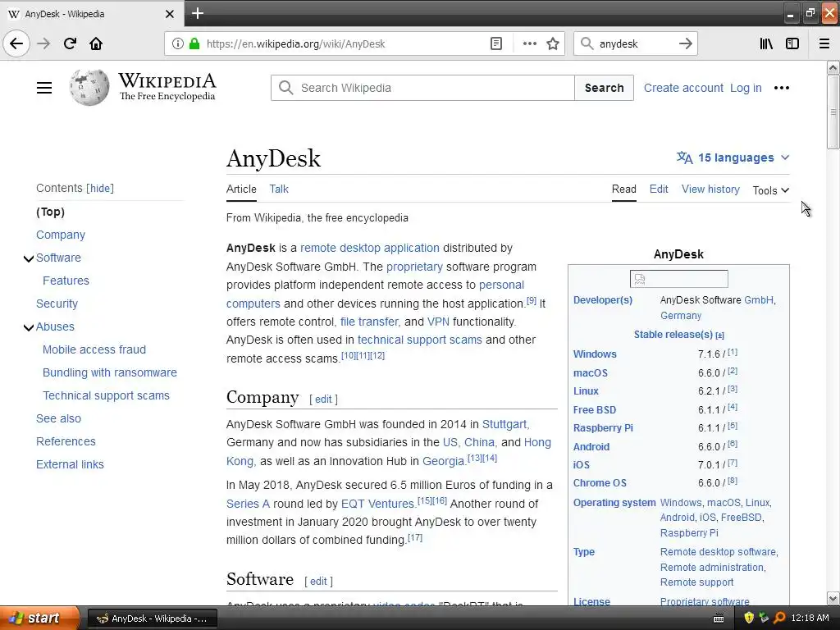Open the technical support scams article link
Image resolution: width=840 pixels, height=630 pixels.
(x=419, y=340)
